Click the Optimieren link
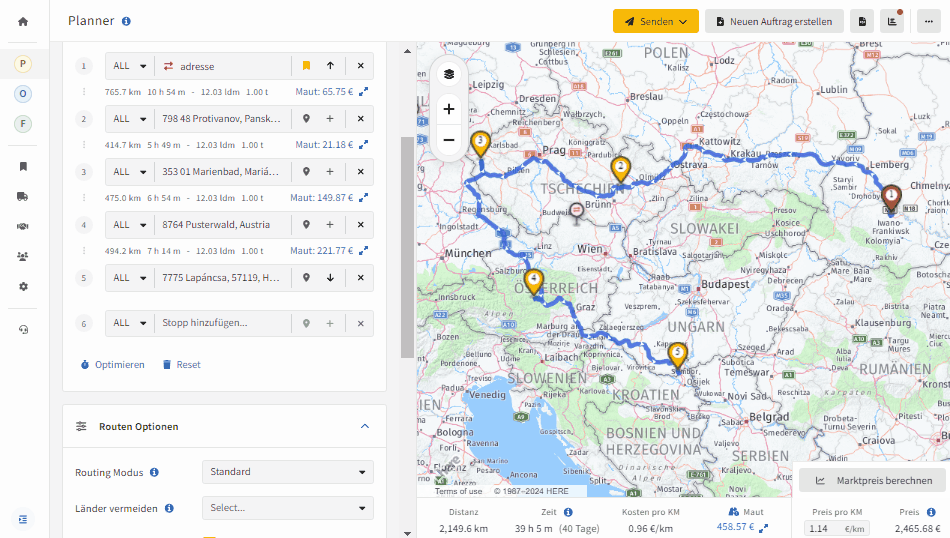 point(113,365)
